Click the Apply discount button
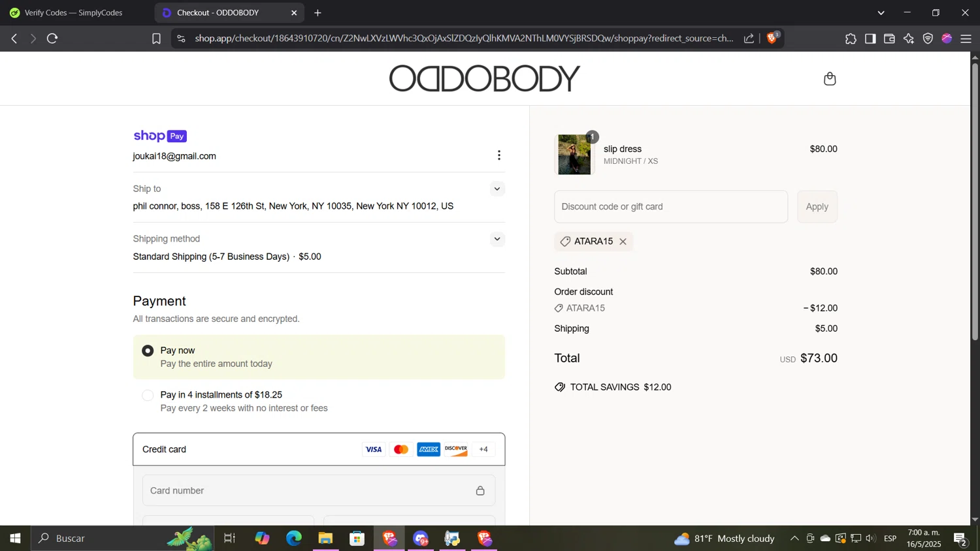980x551 pixels. tap(817, 206)
